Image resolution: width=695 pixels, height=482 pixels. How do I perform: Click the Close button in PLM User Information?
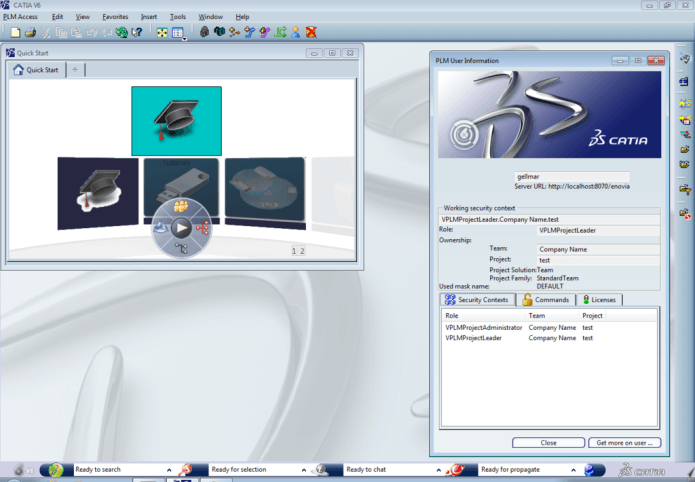[x=548, y=442]
